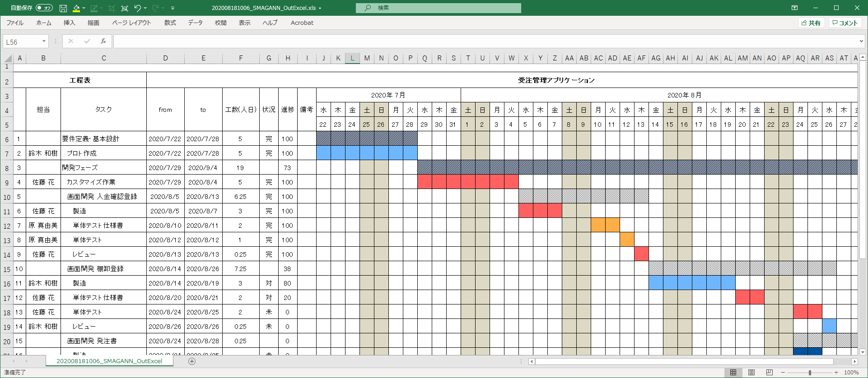Image resolution: width=868 pixels, height=378 pixels.
Task: Click the Redo arrow icon
Action: coord(155,8)
